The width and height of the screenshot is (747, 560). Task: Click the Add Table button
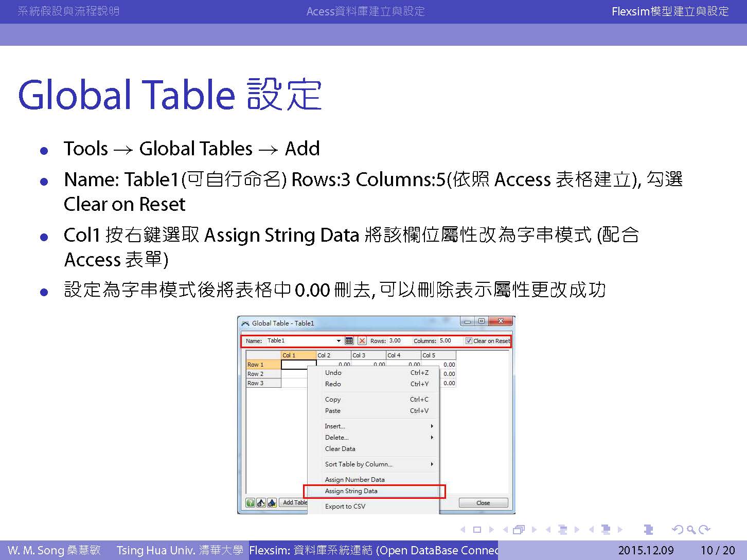point(294,503)
